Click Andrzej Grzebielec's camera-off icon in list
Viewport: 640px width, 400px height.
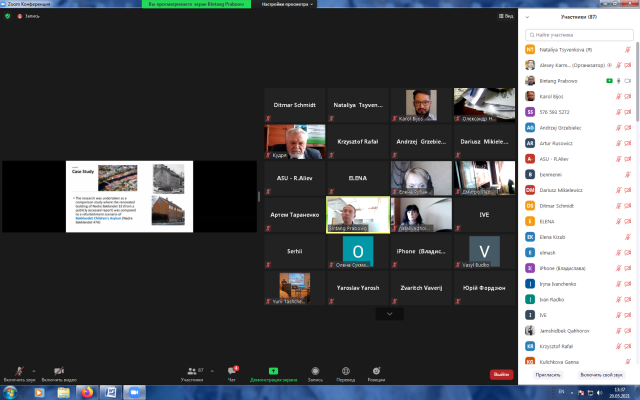pyautogui.click(x=628, y=128)
